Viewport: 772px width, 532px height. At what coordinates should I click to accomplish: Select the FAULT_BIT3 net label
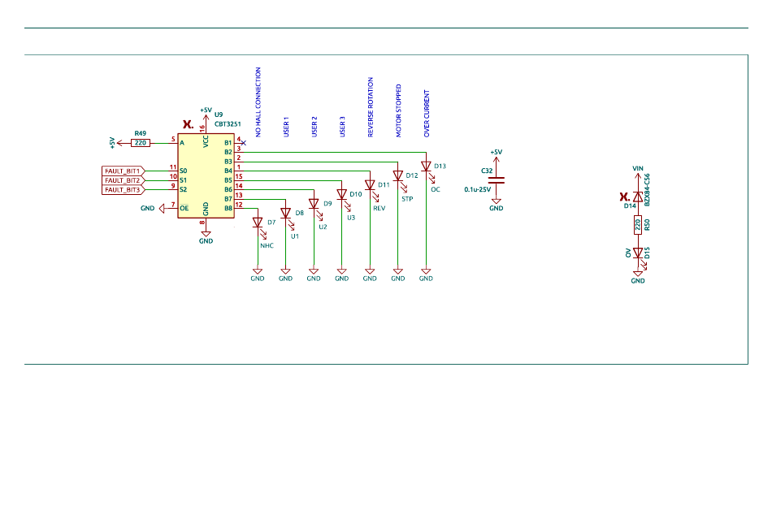point(123,189)
